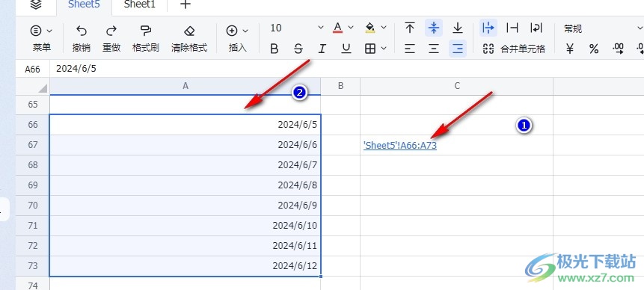This screenshot has height=290, width=644.
Task: Expand the font size 10 dropdown
Action: click(x=321, y=28)
